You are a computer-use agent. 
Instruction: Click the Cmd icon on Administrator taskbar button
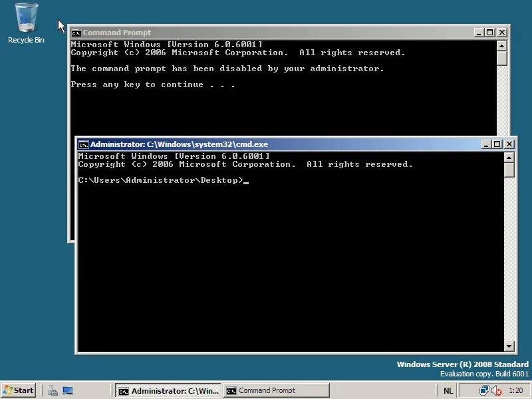point(123,391)
